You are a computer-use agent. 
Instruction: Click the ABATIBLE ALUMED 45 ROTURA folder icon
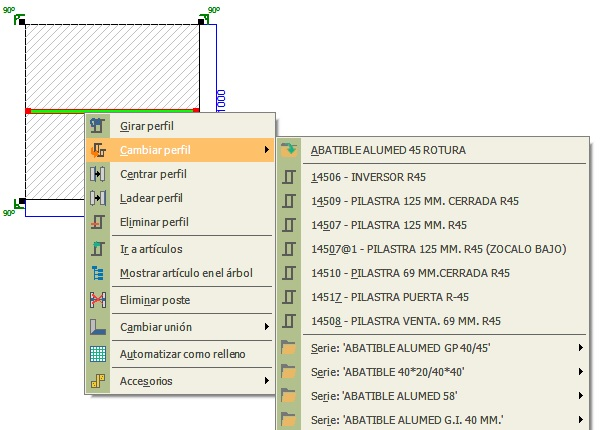[x=289, y=149]
